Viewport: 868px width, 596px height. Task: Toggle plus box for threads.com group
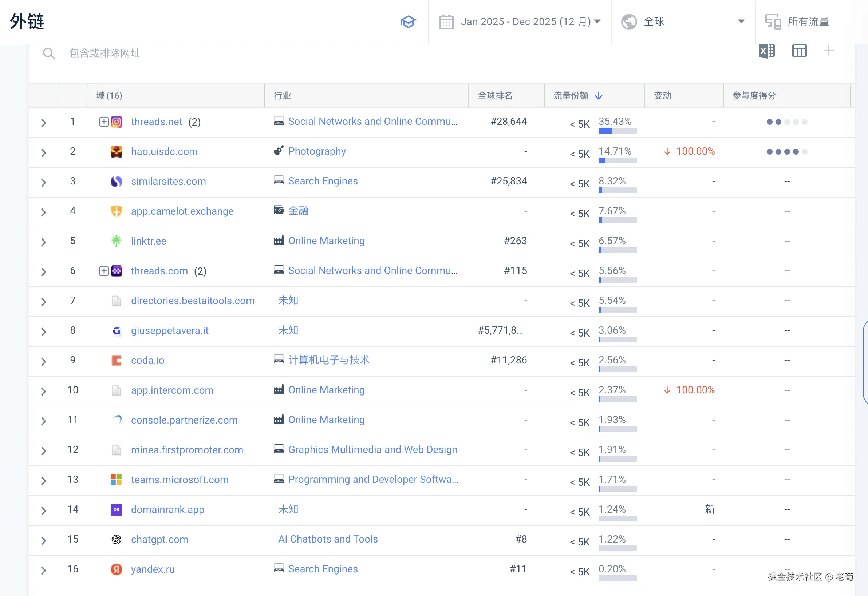[x=104, y=271]
